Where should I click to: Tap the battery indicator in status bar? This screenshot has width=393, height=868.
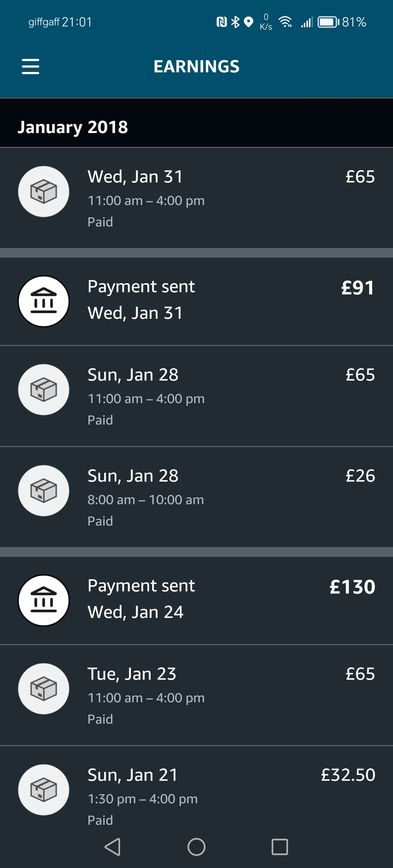coord(328,22)
